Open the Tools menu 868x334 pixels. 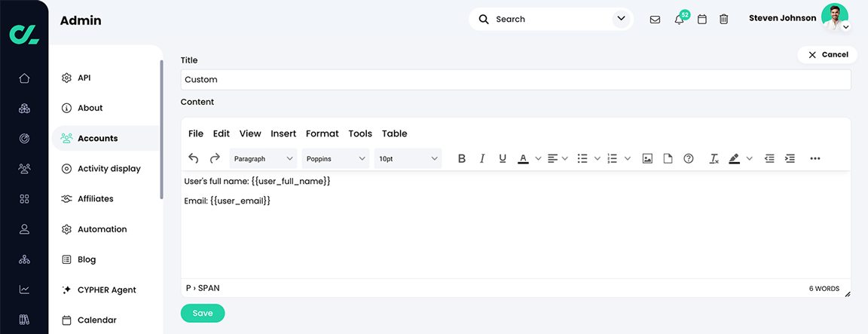pos(360,133)
